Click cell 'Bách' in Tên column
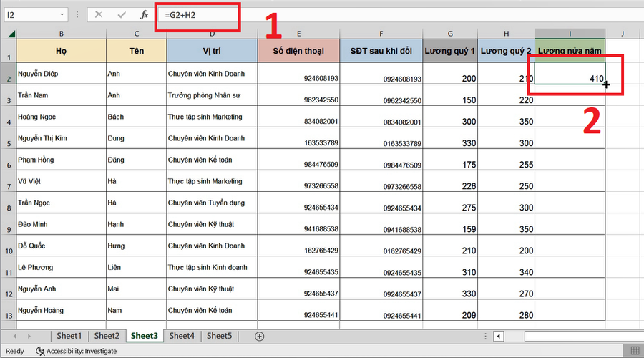 point(137,117)
